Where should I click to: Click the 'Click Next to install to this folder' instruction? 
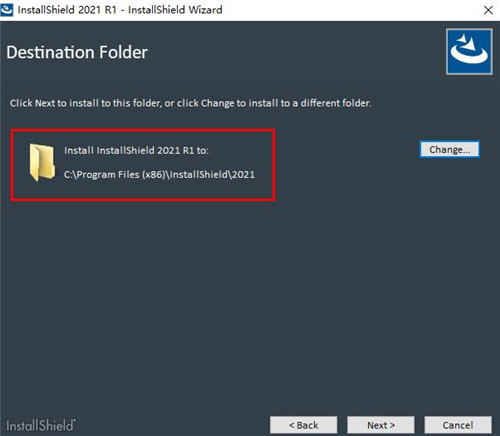pyautogui.click(x=190, y=103)
